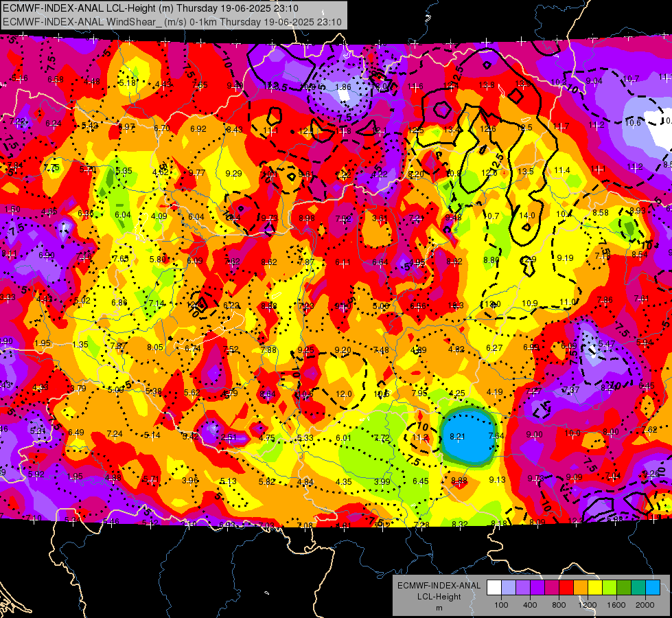
Task: Click the 8.58 grid value
Action: (x=601, y=212)
